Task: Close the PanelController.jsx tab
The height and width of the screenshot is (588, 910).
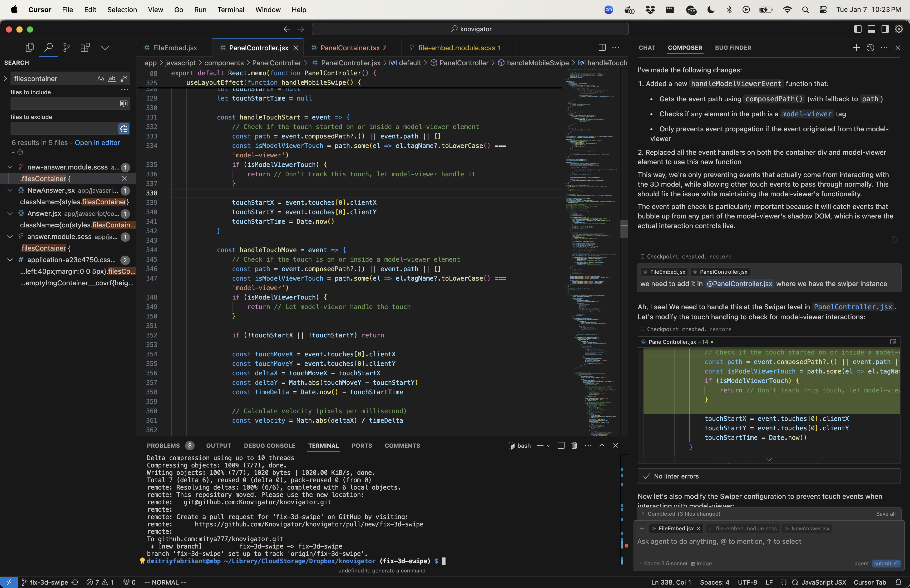Action: pos(296,48)
